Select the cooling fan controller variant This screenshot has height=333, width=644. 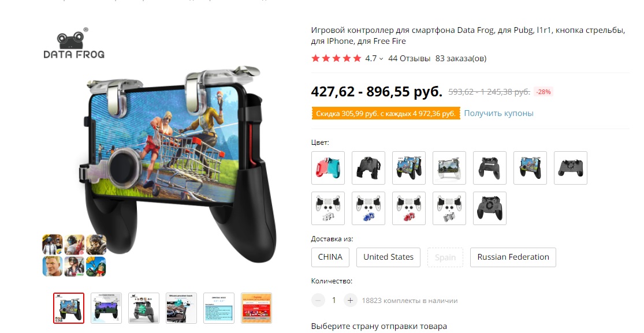tap(490, 208)
